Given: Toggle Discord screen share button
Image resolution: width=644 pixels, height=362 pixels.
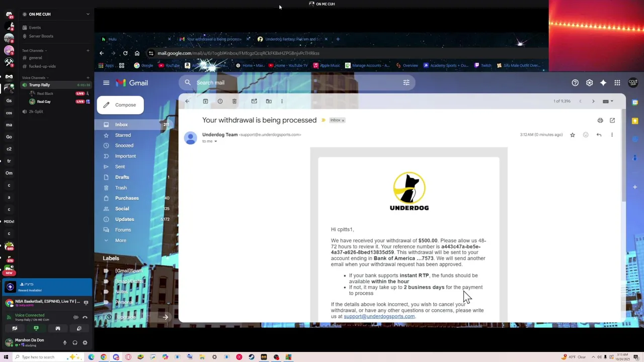Looking at the screenshot, I should click(x=36, y=328).
